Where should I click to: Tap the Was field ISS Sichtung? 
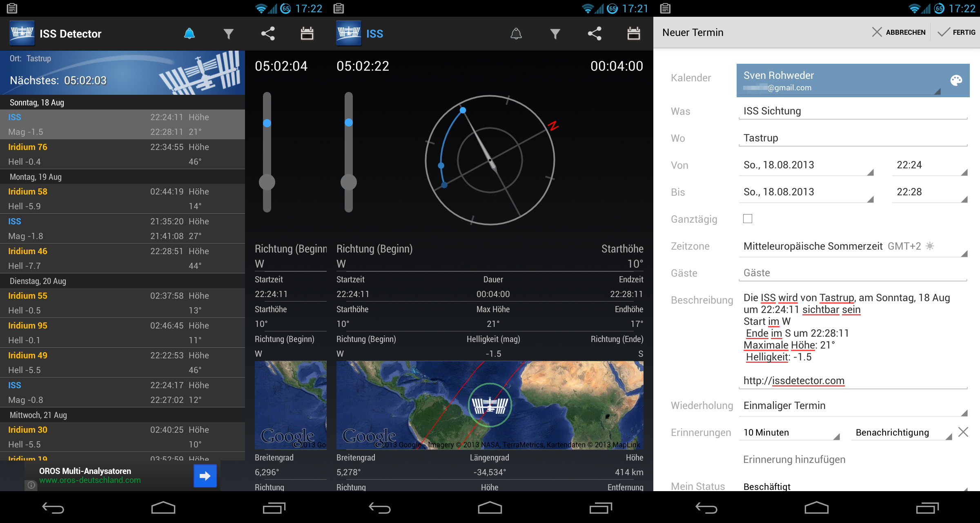[853, 111]
